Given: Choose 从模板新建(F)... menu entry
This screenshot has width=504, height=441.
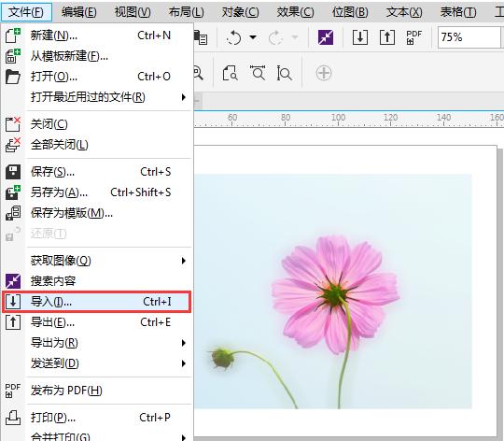Looking at the screenshot, I should click(97, 56).
